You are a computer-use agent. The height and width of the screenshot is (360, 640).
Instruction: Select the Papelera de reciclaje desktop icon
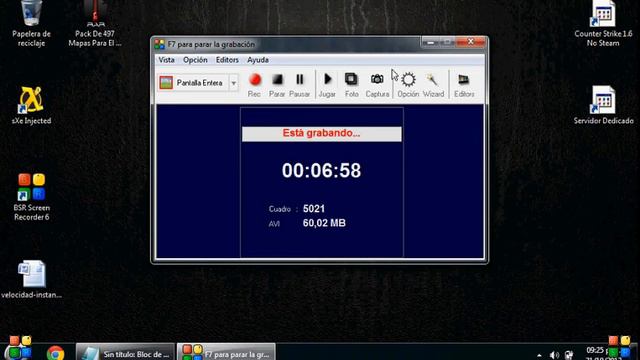click(x=31, y=24)
